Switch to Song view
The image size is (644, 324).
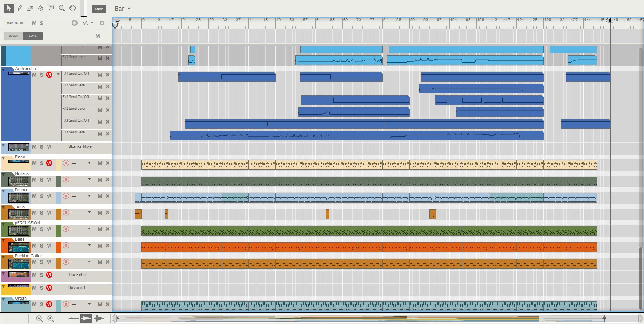point(33,36)
